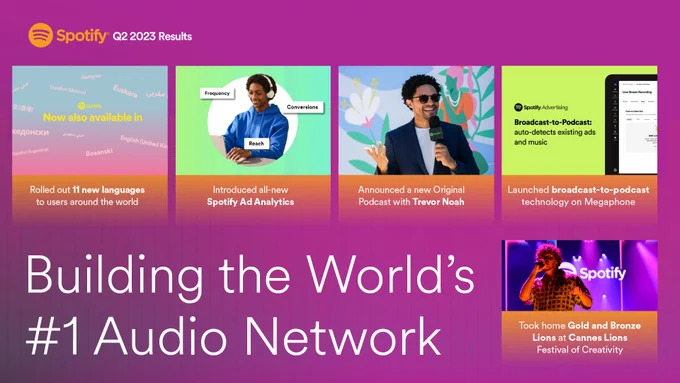Select the Spotify Ad Analytics image

(x=253, y=120)
